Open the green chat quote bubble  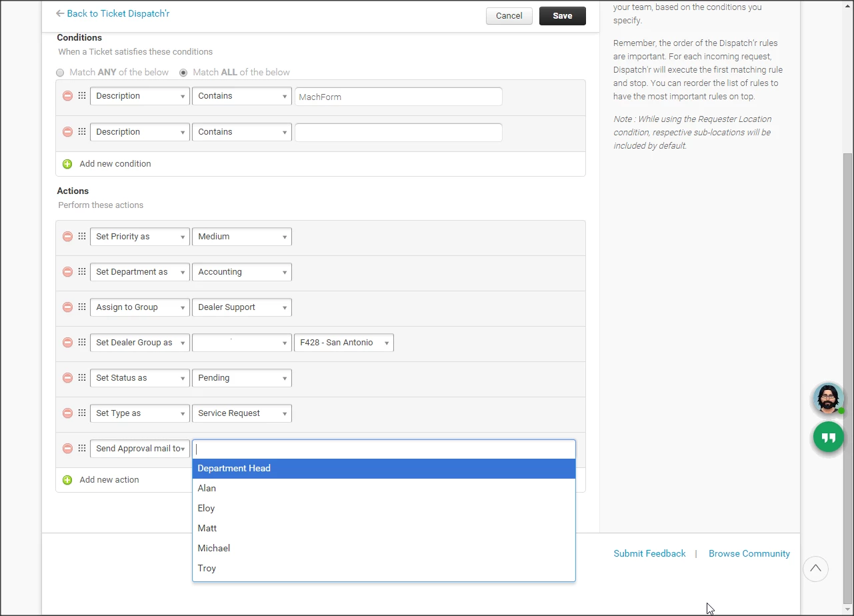(829, 437)
